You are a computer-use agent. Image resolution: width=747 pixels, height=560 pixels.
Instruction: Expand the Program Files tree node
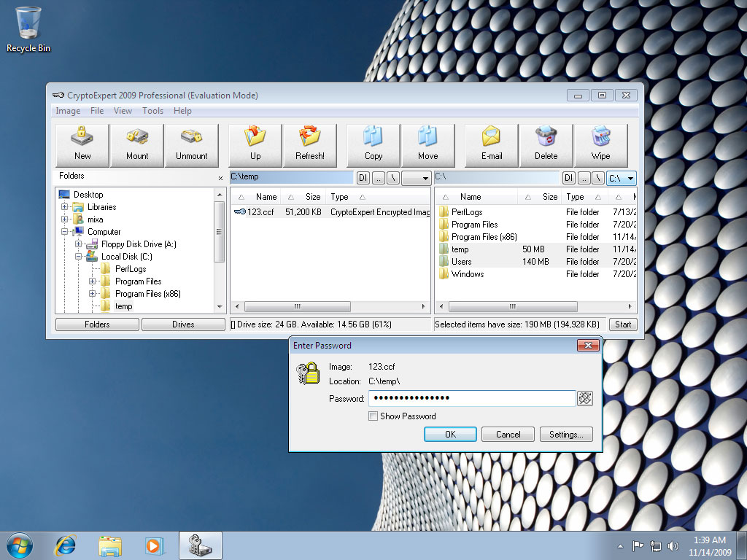(93, 281)
